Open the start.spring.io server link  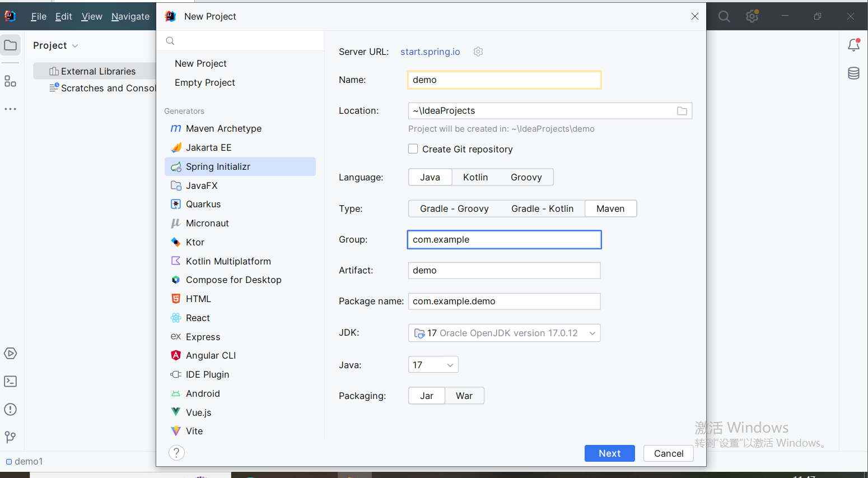pyautogui.click(x=430, y=52)
